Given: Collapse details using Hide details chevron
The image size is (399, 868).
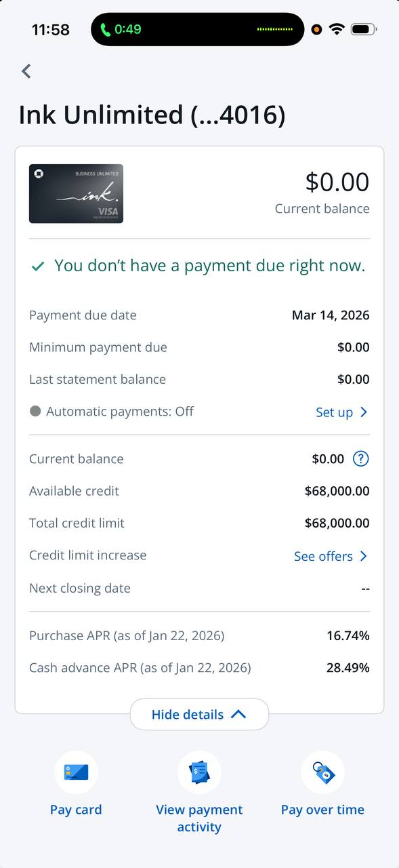Looking at the screenshot, I should (238, 714).
